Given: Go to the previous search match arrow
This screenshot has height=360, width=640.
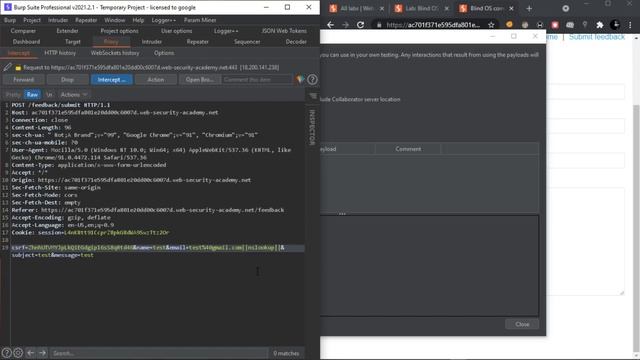Looking at the screenshot, I should tap(31, 353).
